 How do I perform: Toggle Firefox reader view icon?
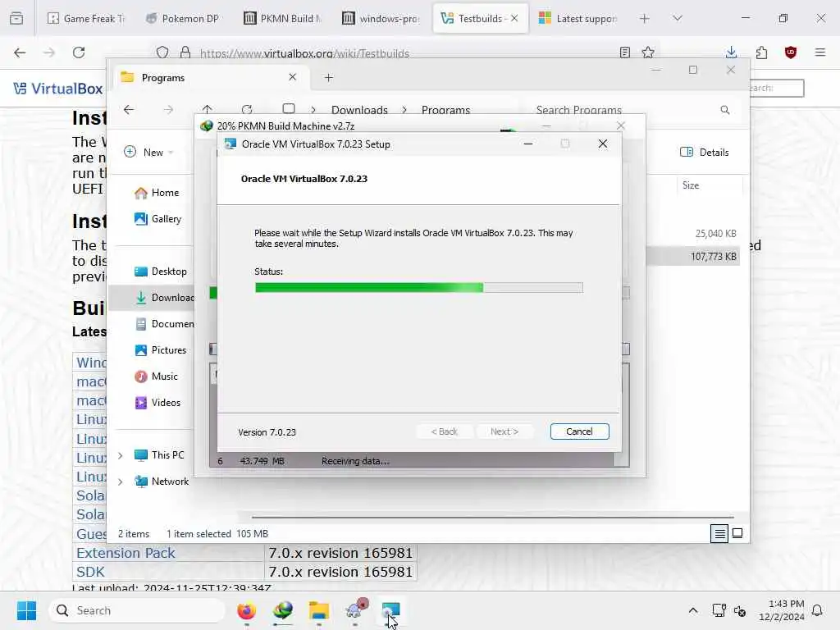[x=624, y=52]
